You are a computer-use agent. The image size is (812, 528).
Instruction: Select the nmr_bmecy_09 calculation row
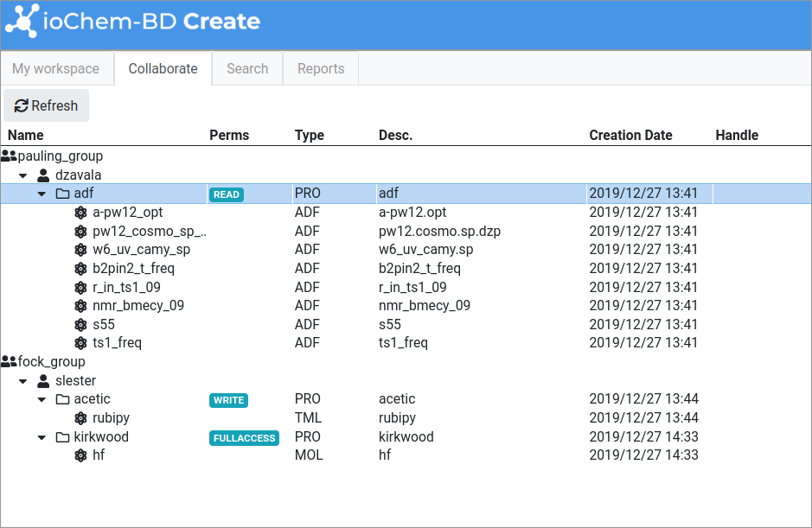137,306
